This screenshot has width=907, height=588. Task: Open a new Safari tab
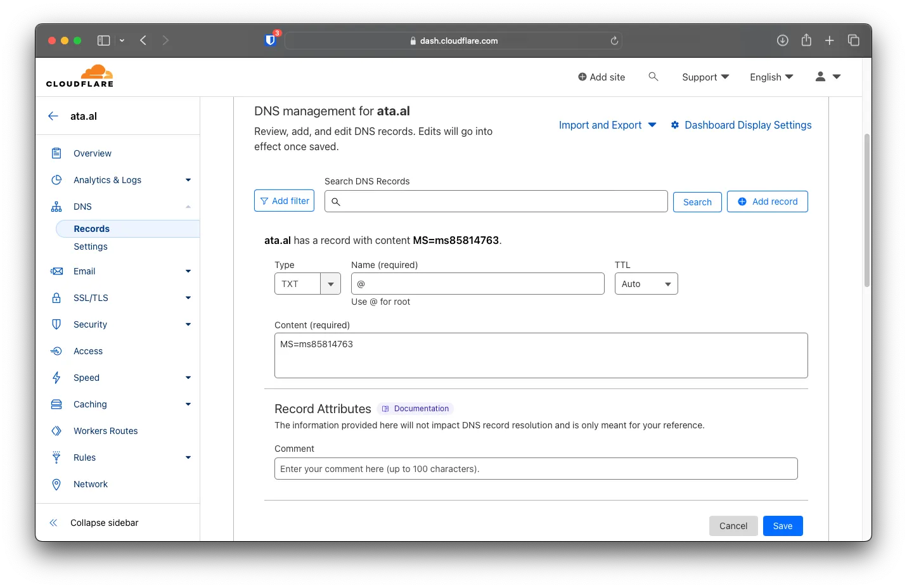tap(829, 41)
